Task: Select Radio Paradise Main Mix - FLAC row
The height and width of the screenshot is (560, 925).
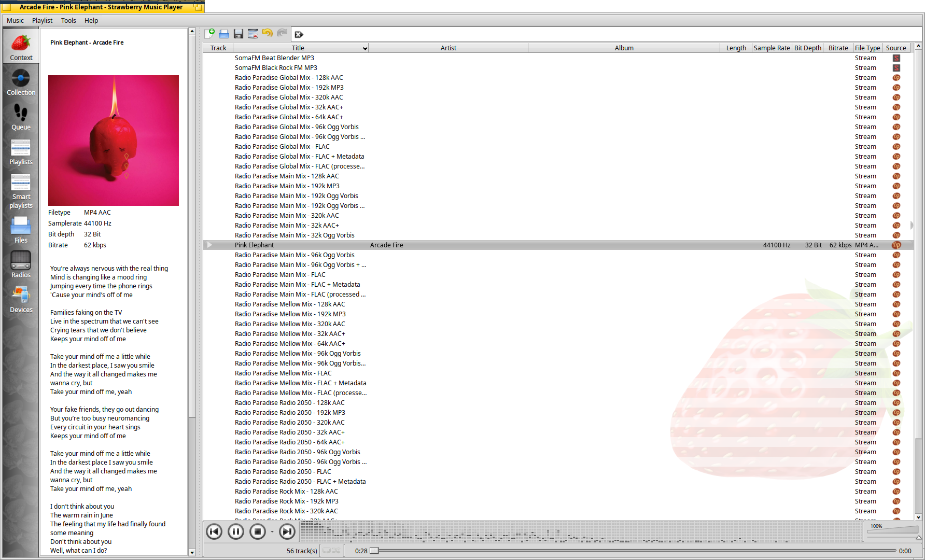Action: coord(280,275)
